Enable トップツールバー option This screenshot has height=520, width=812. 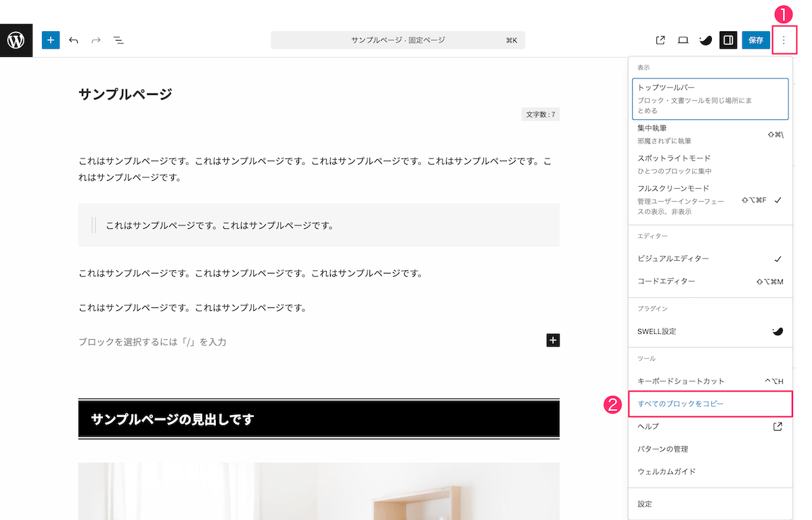click(x=710, y=99)
